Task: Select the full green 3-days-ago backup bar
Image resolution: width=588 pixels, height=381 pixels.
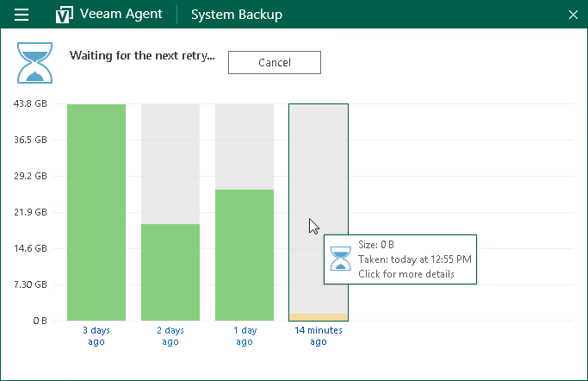Action: (x=96, y=212)
